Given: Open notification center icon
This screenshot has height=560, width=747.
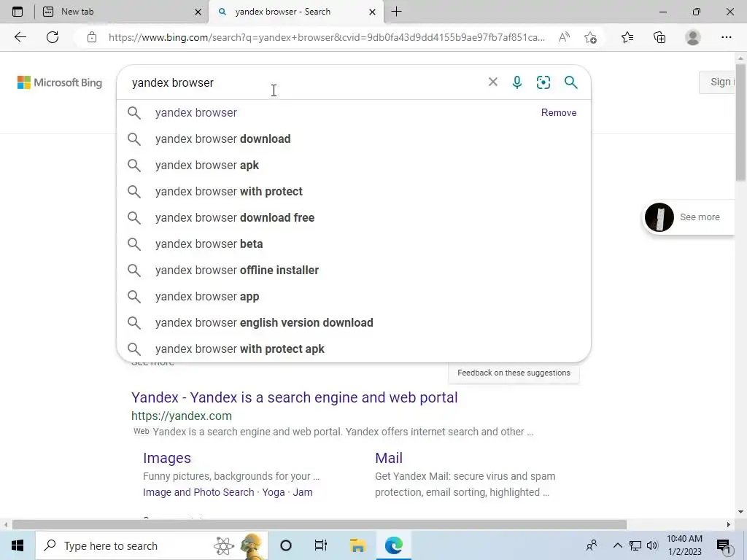Looking at the screenshot, I should click(x=724, y=546).
